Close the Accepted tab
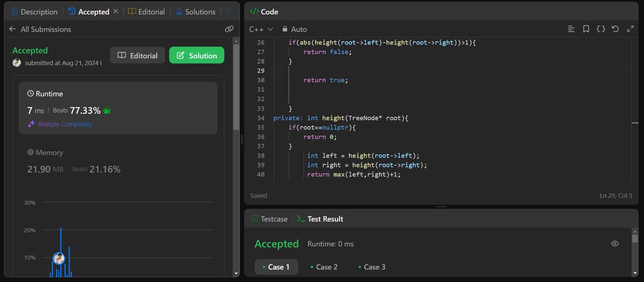 tap(115, 12)
